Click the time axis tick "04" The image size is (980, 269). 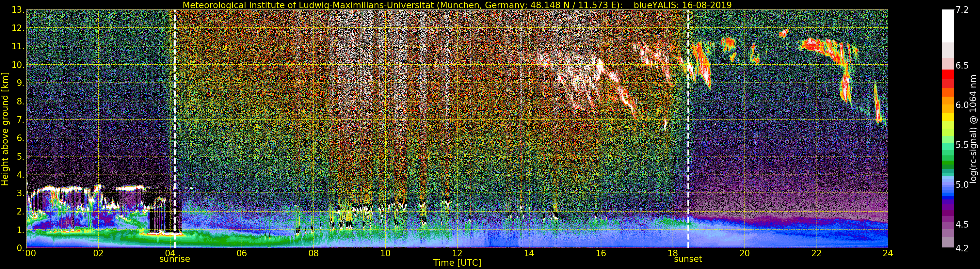point(170,253)
